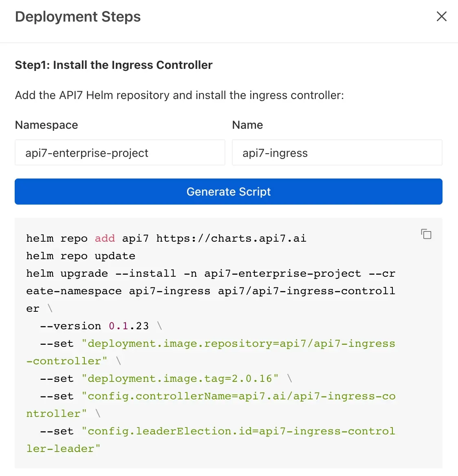
Task: Click the Step1 installation heading
Action: pos(113,65)
